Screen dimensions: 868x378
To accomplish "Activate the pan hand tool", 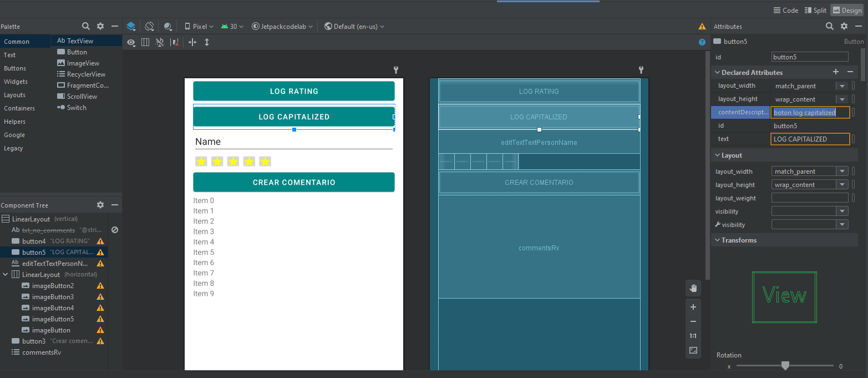I will coord(693,288).
